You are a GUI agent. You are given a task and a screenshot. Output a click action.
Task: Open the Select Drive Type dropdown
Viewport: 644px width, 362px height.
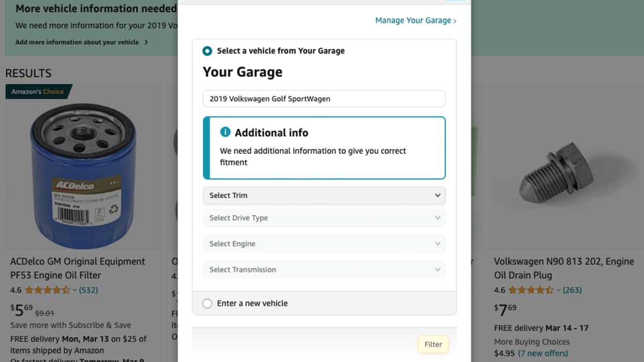324,218
